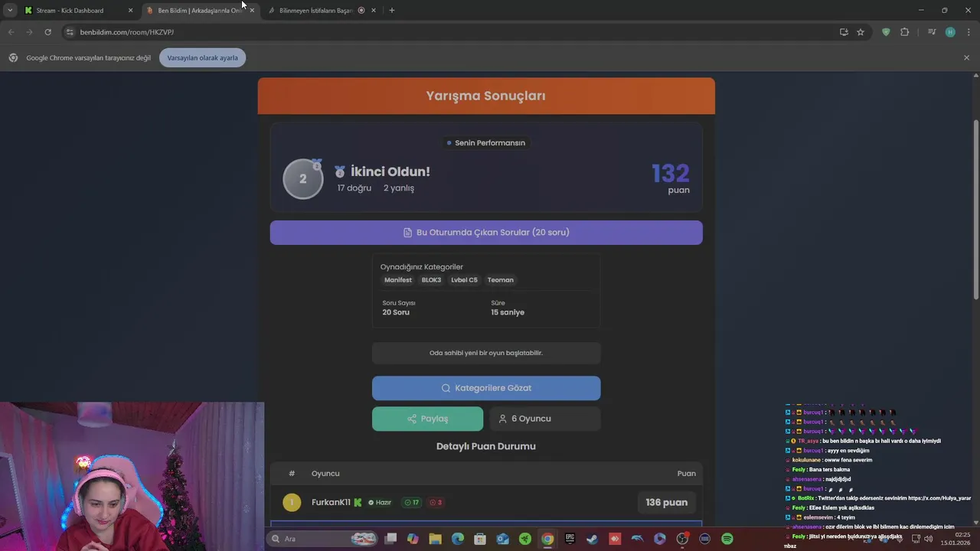The image size is (980, 551).
Task: Select the Lvbel C5 category tag
Action: [x=464, y=280]
